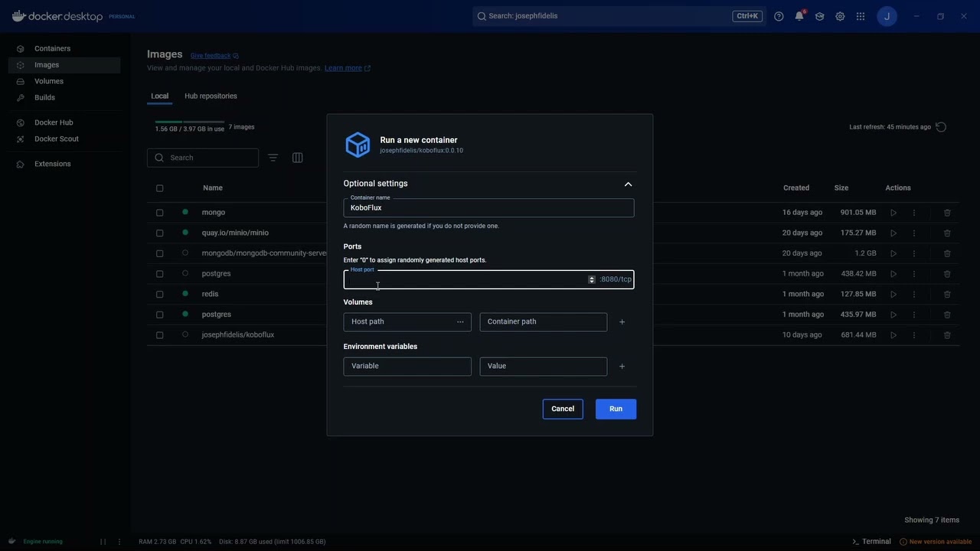
Task: Cancel the Run a new container dialog
Action: pos(563,409)
